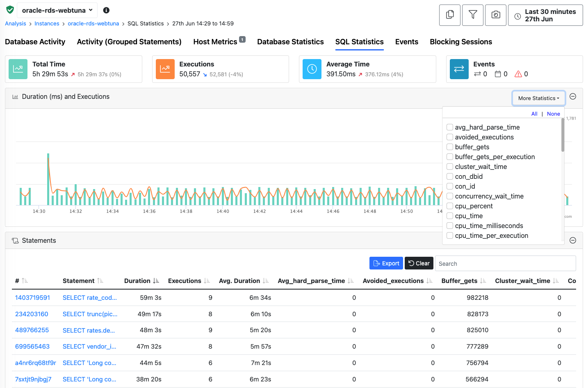Switch to Activity (Grouped Statements) tab

pyautogui.click(x=129, y=42)
